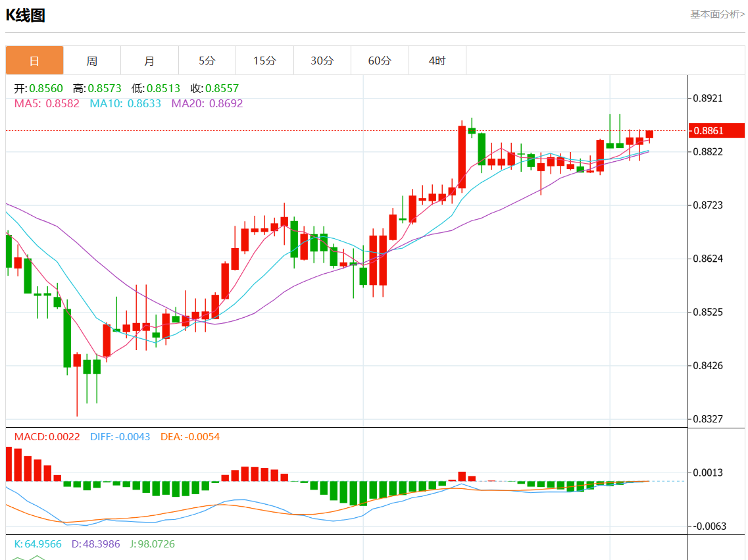The image size is (748, 560).
Task: Open the 30分 interval tab
Action: 322,61
